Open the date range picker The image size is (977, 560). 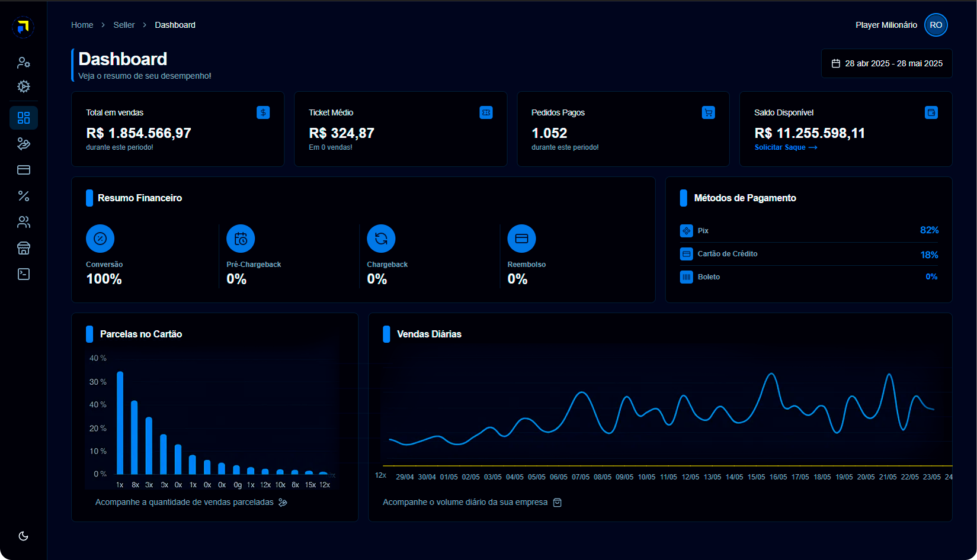pyautogui.click(x=887, y=63)
